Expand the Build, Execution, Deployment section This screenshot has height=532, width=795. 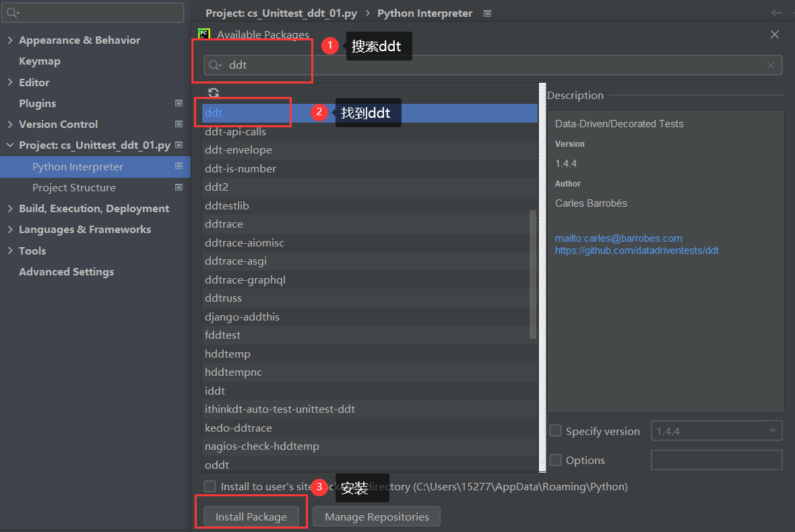(10, 209)
